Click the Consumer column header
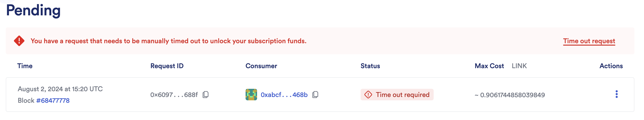Image resolution: width=644 pixels, height=120 pixels. (x=261, y=66)
